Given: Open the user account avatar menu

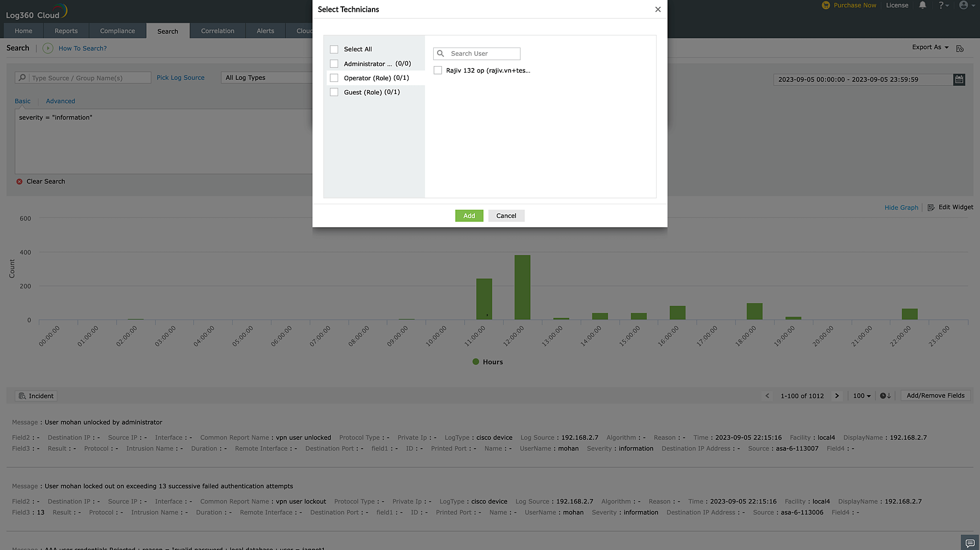Looking at the screenshot, I should coord(964,5).
